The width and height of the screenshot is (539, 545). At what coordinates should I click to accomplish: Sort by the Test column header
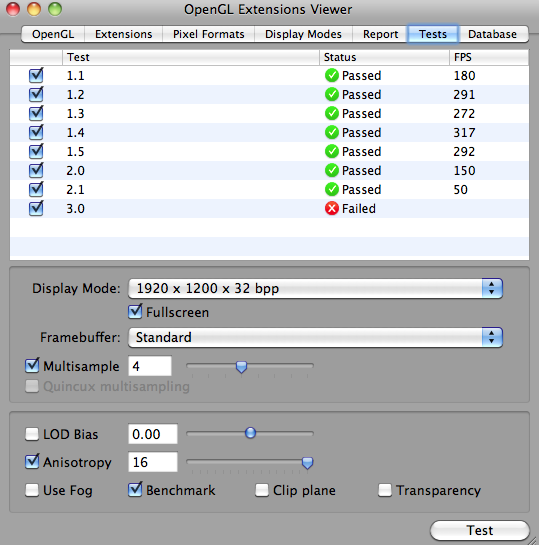pos(191,57)
